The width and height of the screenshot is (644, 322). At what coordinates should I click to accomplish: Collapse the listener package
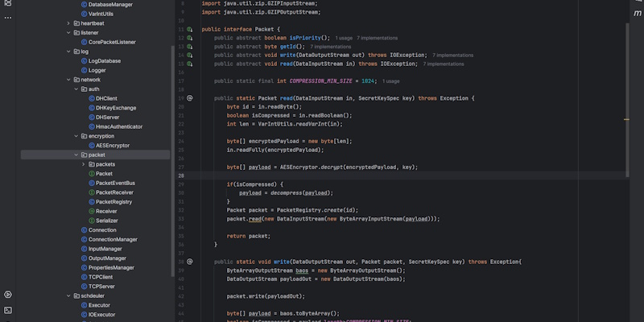click(x=68, y=32)
